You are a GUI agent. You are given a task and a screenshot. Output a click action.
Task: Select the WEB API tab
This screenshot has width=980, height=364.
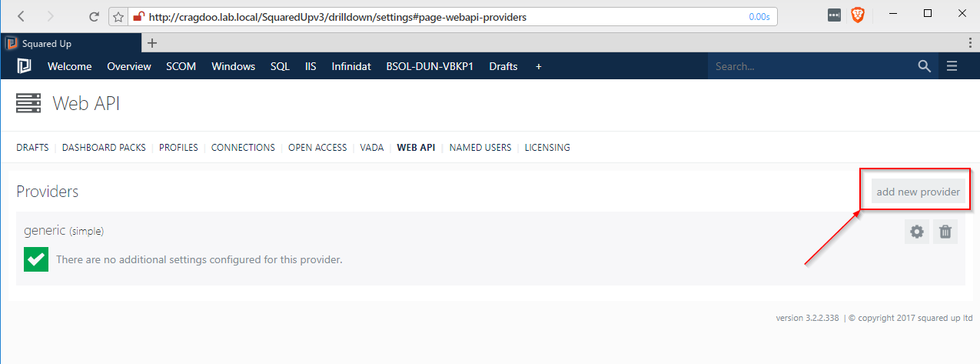coord(417,147)
